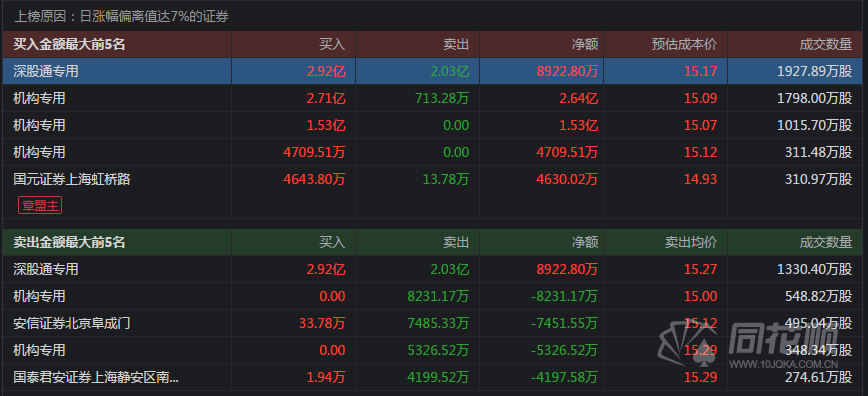This screenshot has width=868, height=396.
Task: Click 净额 header in sell table
Action: pos(585,242)
